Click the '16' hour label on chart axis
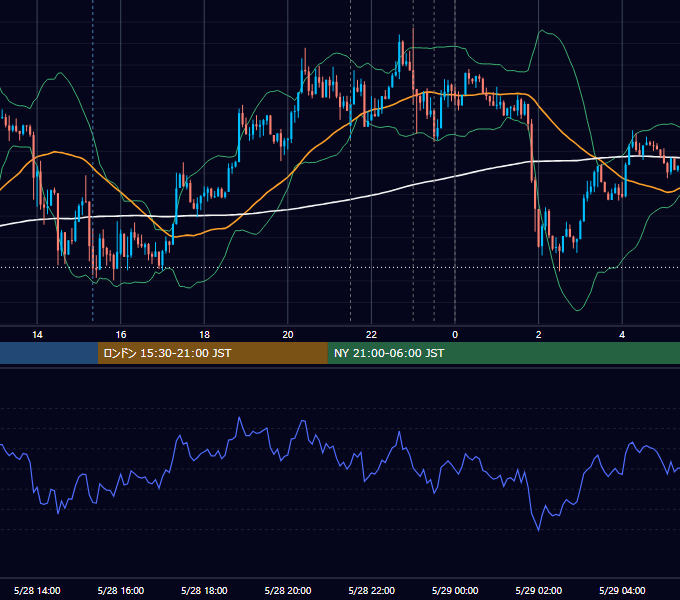Image resolution: width=680 pixels, height=600 pixels. coord(121,335)
